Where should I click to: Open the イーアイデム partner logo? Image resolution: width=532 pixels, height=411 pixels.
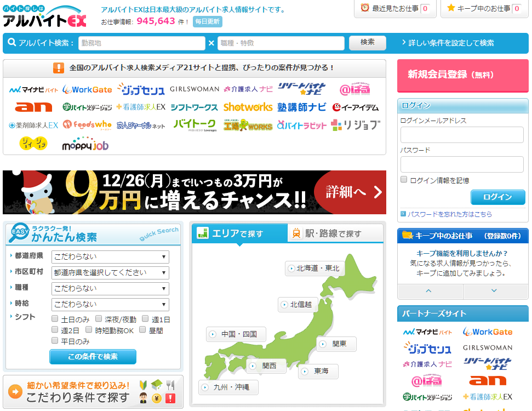(x=355, y=107)
